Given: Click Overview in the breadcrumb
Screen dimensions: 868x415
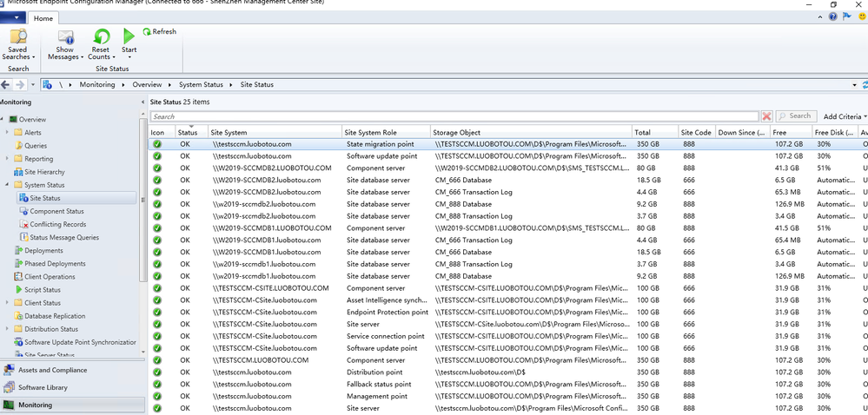Looking at the screenshot, I should 147,85.
